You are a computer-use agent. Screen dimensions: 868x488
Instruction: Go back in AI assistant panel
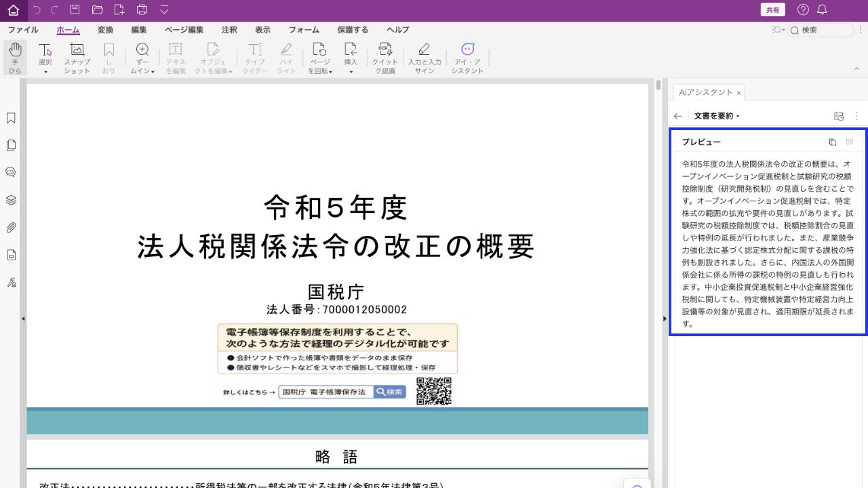coord(678,117)
